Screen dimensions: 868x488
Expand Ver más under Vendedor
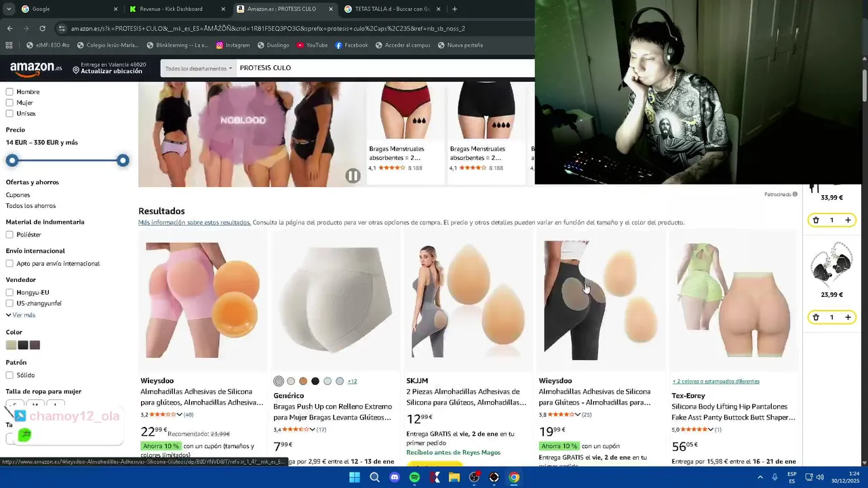point(20,315)
